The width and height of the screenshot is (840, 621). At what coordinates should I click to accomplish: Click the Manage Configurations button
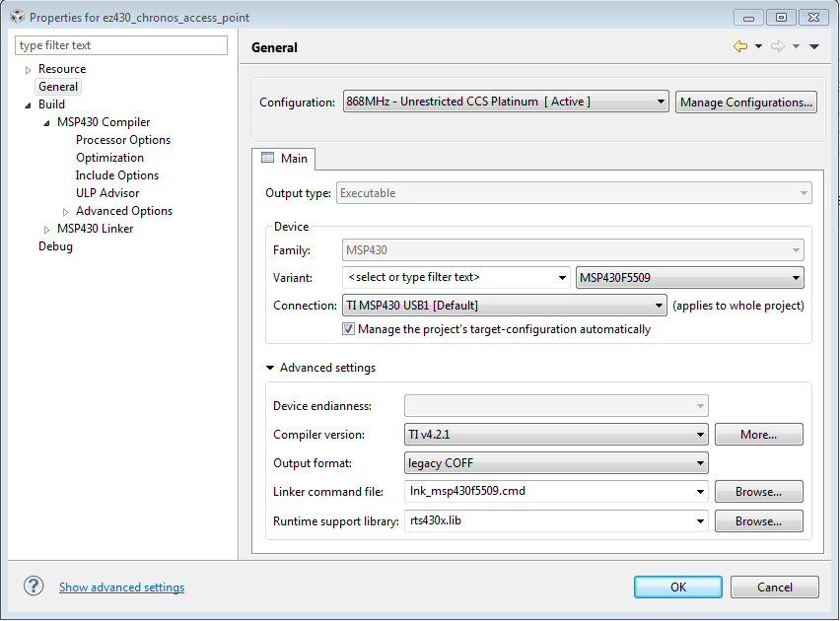pos(746,102)
